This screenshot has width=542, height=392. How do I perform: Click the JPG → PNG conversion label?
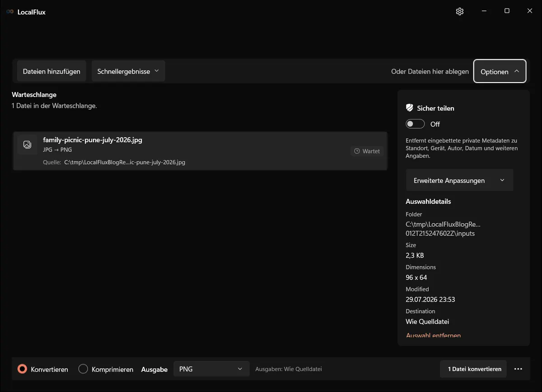[57, 150]
